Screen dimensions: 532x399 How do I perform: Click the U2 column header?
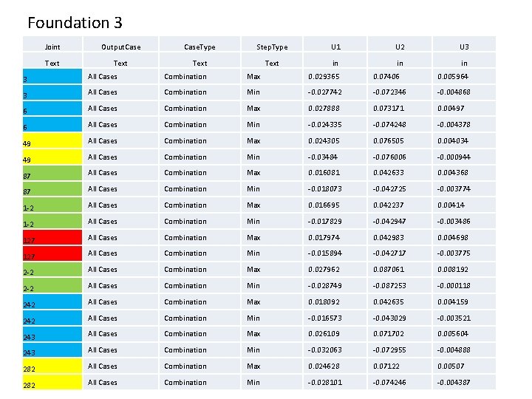pyautogui.click(x=400, y=47)
